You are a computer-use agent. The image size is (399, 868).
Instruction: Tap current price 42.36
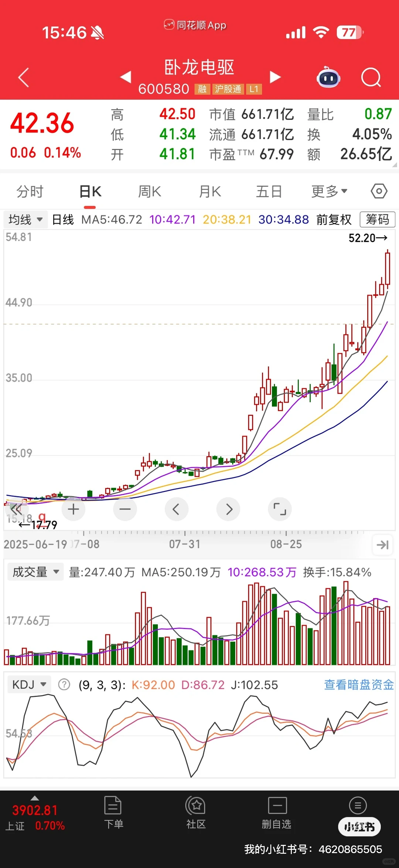tap(42, 123)
